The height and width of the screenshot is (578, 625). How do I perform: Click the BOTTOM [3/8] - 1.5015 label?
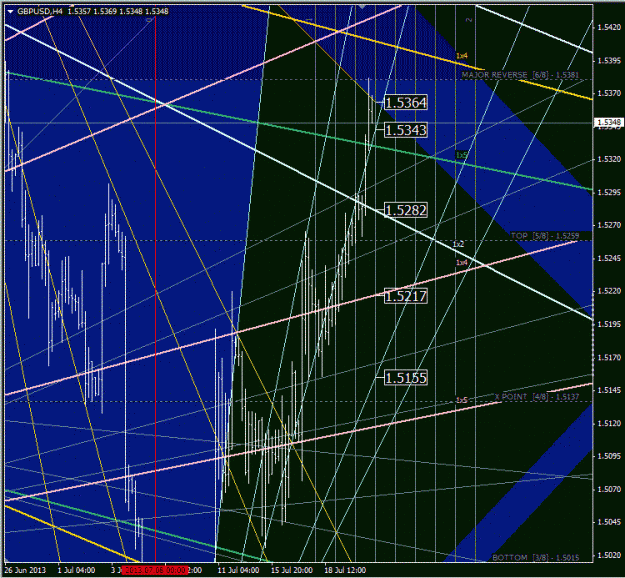(x=536, y=557)
